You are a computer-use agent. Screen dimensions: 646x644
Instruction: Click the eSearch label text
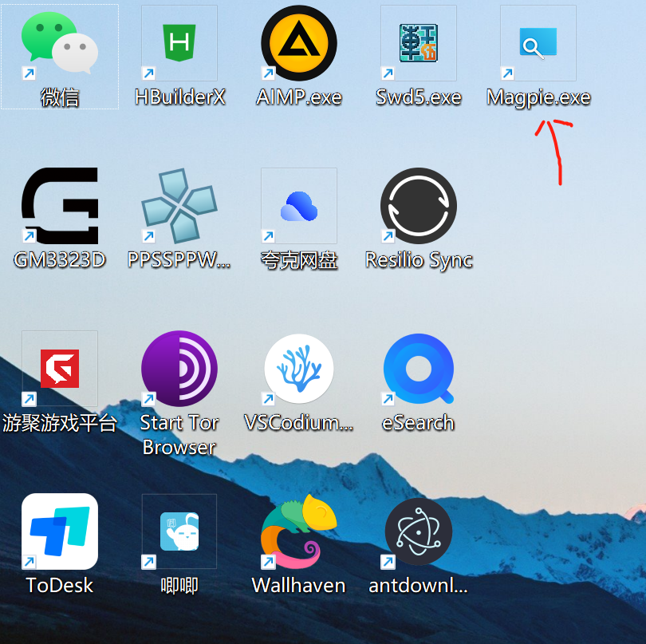tap(418, 423)
